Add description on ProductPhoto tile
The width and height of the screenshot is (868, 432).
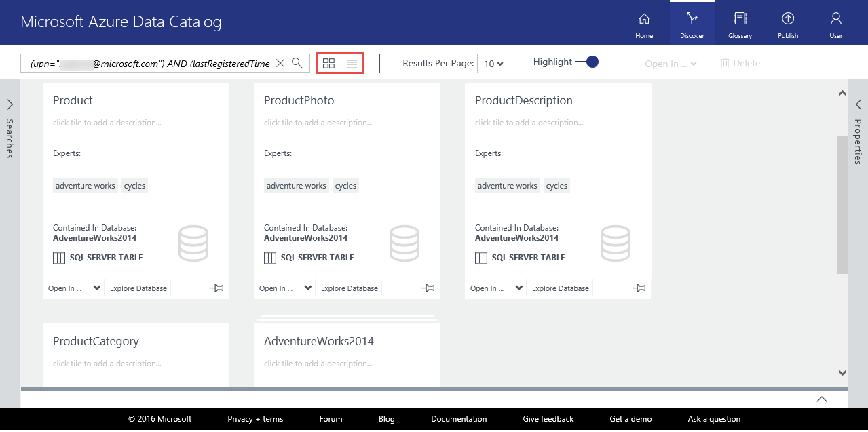(x=318, y=123)
